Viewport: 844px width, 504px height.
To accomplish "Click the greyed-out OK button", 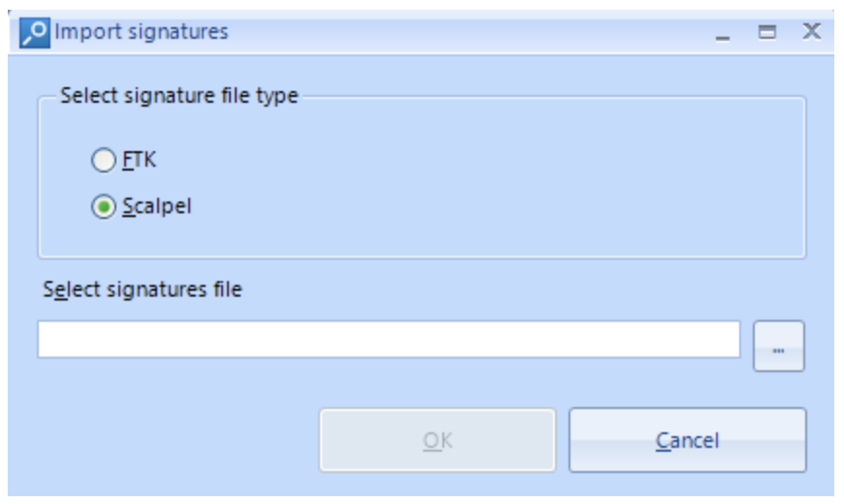I will [x=438, y=440].
